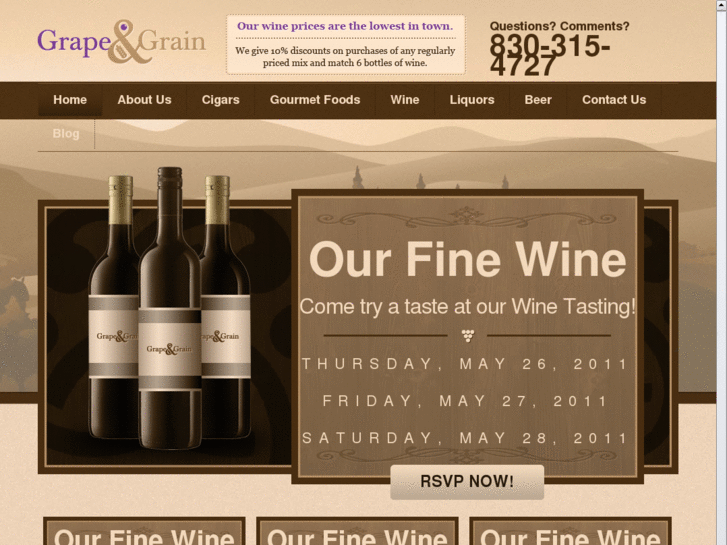Screen dimensions: 727x545
Task: Navigate to the Liquors page
Action: pyautogui.click(x=472, y=100)
